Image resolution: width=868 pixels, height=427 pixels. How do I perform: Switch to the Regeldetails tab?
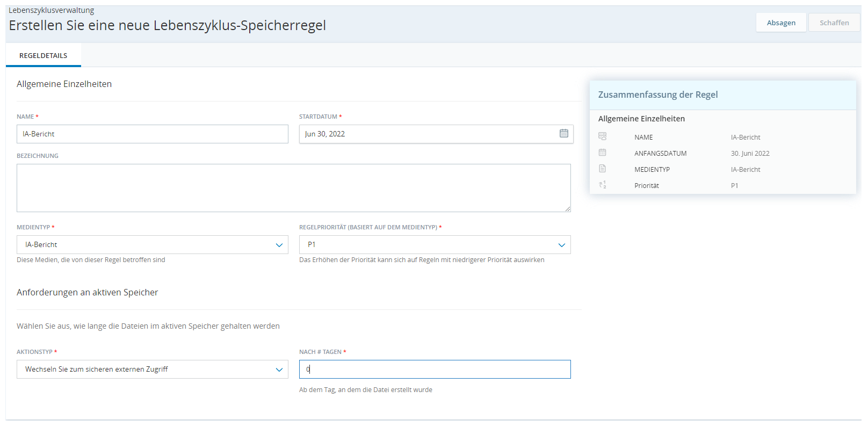coord(44,55)
